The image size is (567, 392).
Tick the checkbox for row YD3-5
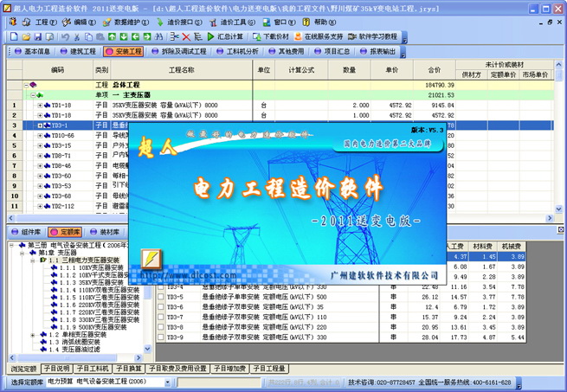point(161,297)
